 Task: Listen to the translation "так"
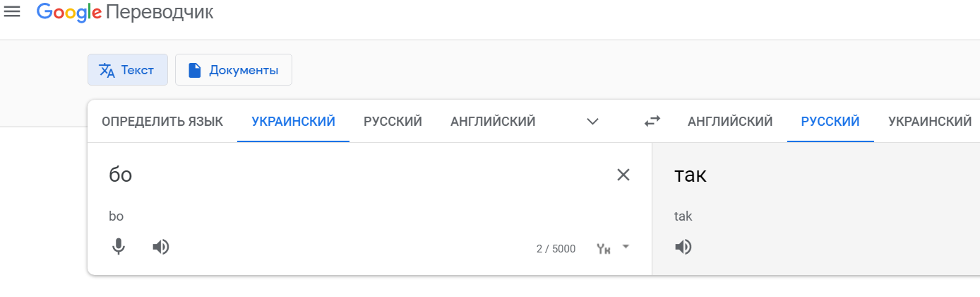[x=683, y=247]
